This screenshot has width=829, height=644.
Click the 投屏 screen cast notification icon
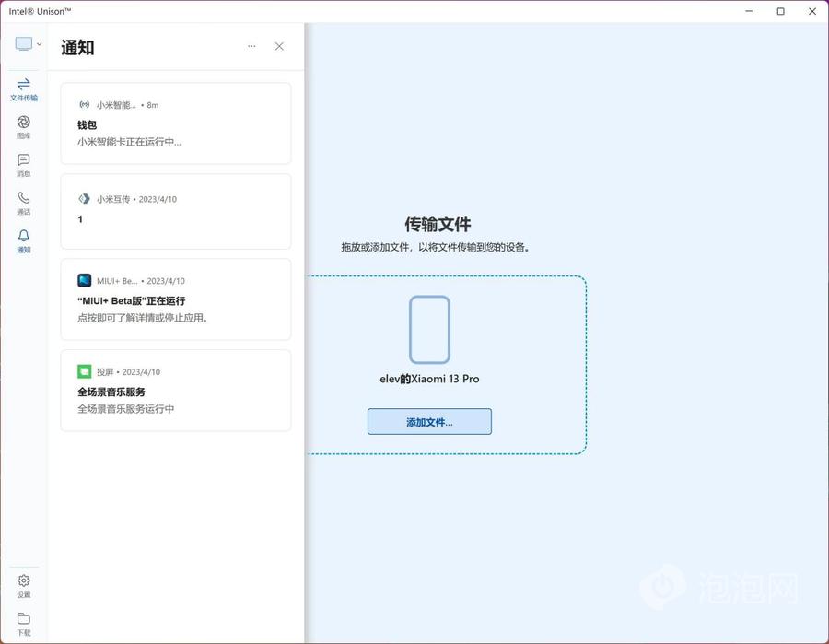tap(86, 371)
